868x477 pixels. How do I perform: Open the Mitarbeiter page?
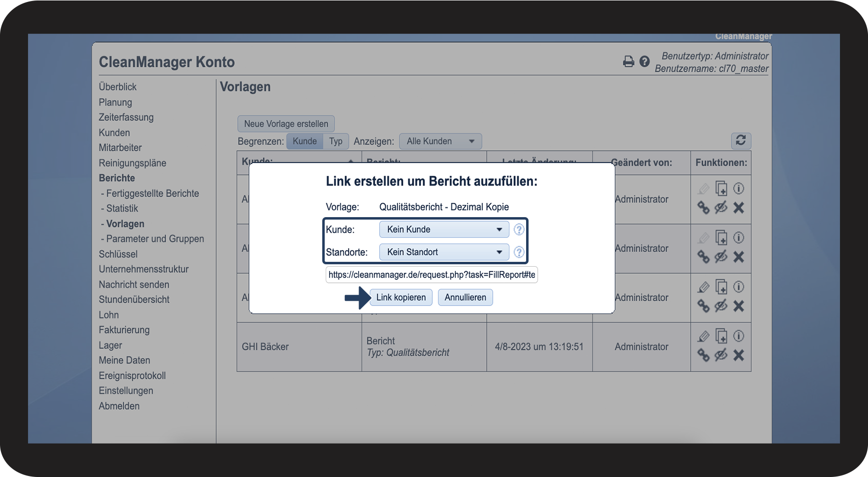[x=120, y=148]
